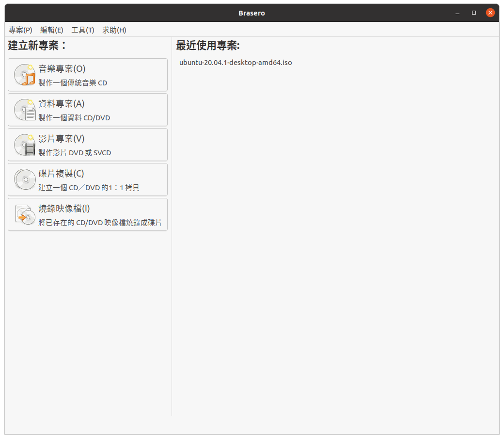Click the audio project music disc icon
This screenshot has width=504, height=439.
click(25, 75)
